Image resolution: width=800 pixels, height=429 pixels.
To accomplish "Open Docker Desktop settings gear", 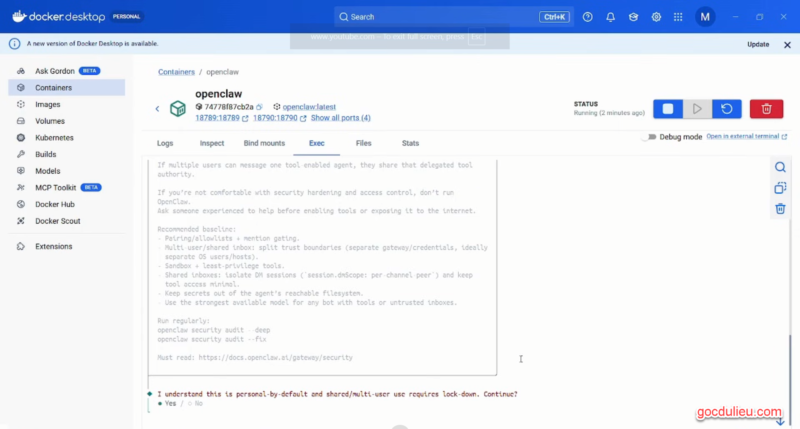I will [x=657, y=17].
